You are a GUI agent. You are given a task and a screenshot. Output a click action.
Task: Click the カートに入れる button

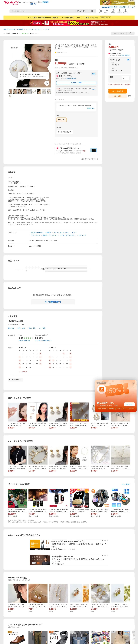117,91
